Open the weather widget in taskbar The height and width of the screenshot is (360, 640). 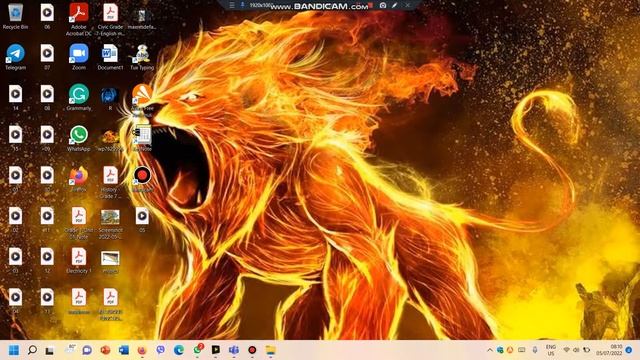click(70, 350)
